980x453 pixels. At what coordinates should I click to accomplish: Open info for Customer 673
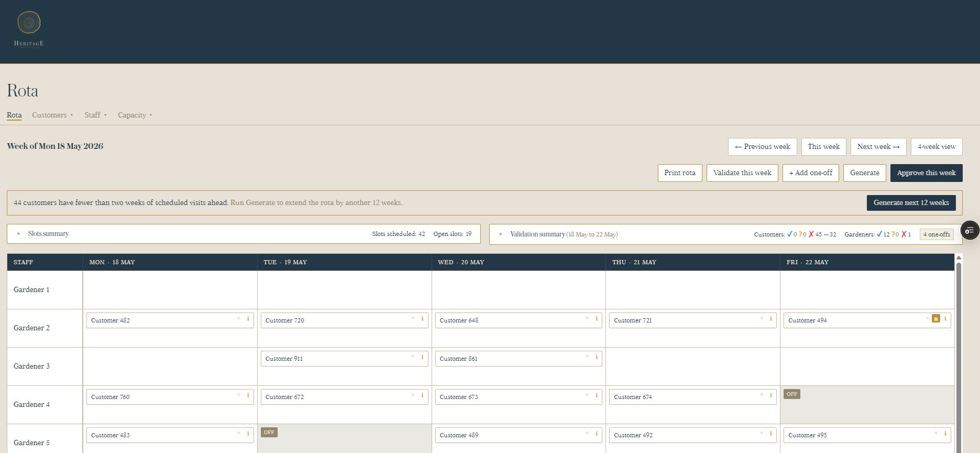[x=597, y=395]
